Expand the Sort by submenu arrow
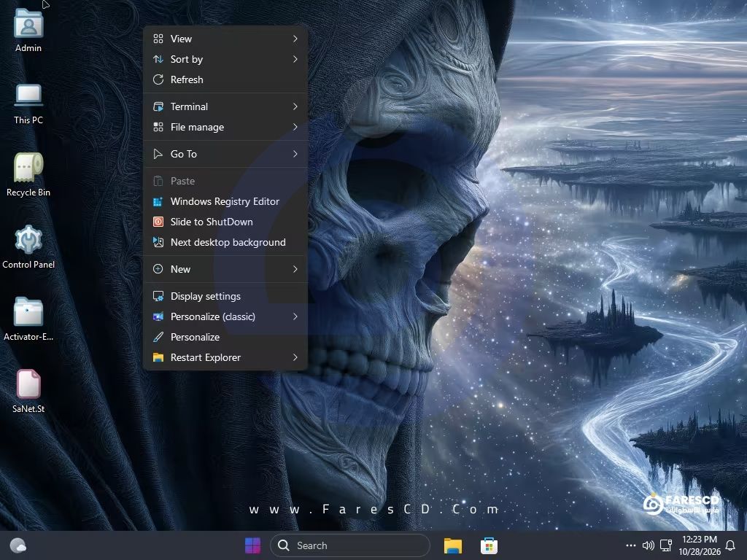Viewport: 747px width, 560px height. click(x=295, y=59)
